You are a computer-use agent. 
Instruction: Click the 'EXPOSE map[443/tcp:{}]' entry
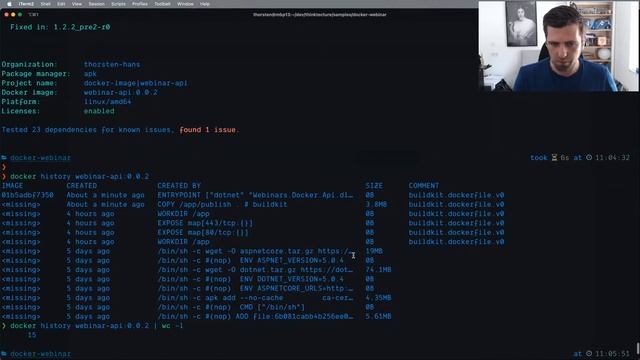pos(205,223)
